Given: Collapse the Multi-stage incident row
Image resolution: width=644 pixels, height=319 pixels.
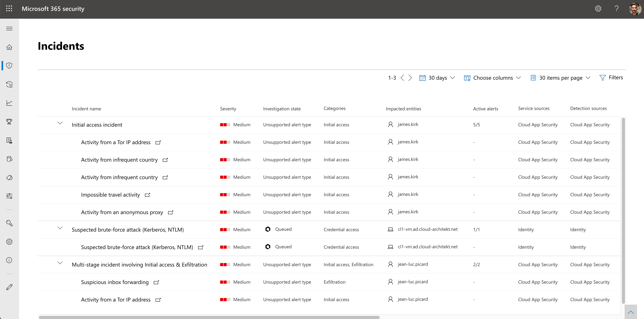Looking at the screenshot, I should pyautogui.click(x=59, y=264).
